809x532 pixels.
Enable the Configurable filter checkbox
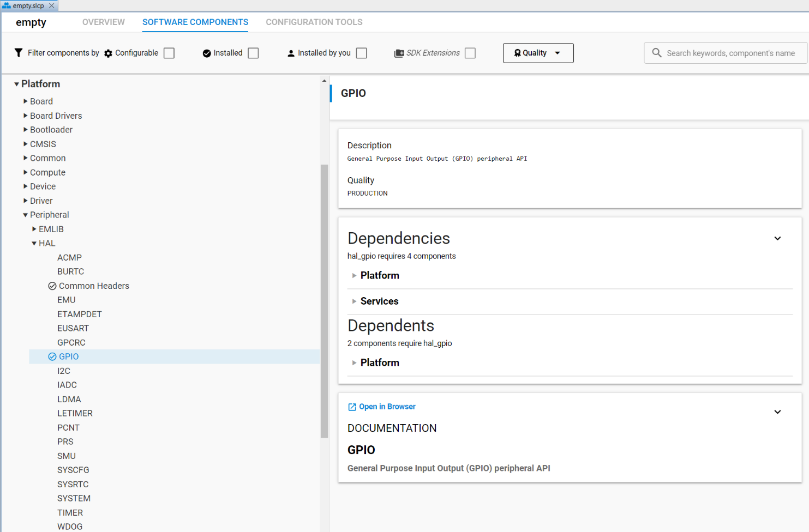pyautogui.click(x=169, y=53)
